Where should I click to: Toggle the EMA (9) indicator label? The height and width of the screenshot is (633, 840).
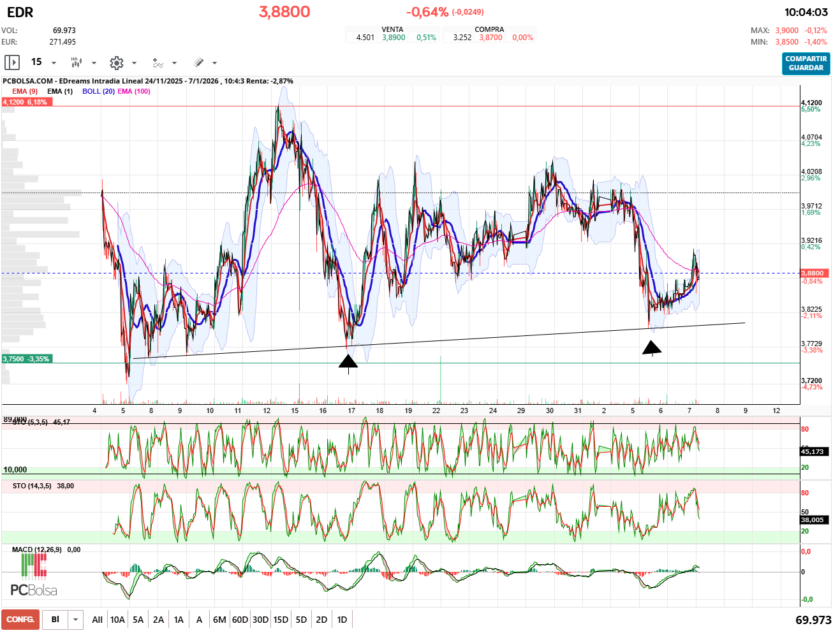[25, 91]
